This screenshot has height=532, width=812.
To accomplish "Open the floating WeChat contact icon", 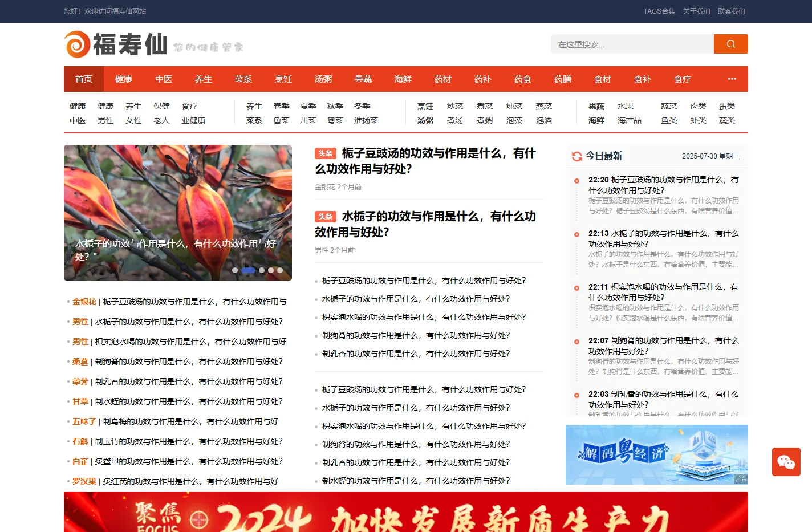I will (x=786, y=462).
